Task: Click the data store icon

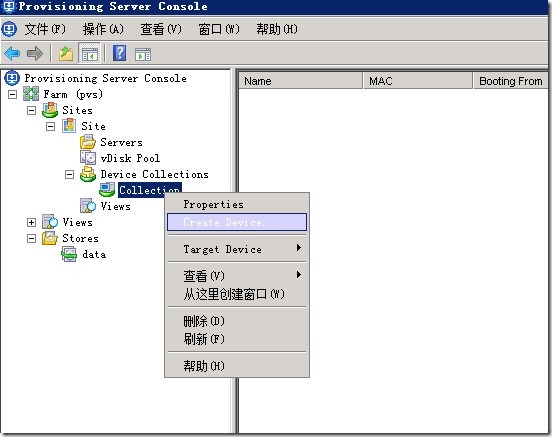Action: [x=69, y=254]
